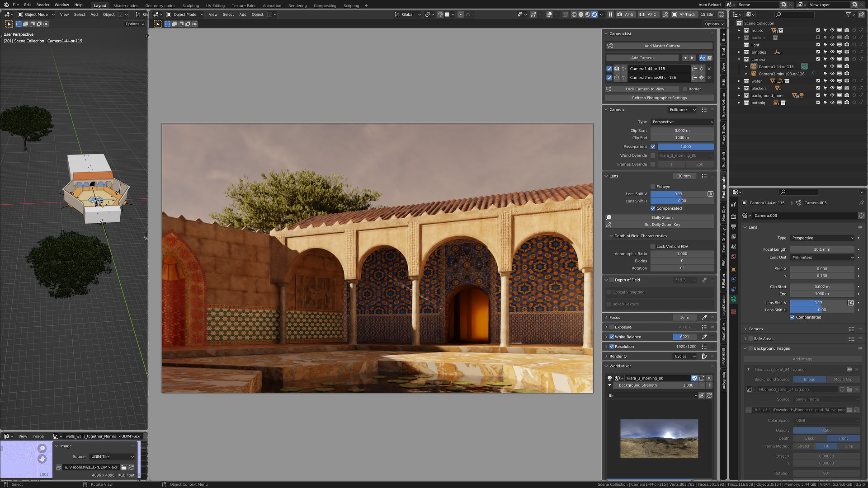Expand the assets collection in outliner
This screenshot has height=488, width=868.
(740, 31)
